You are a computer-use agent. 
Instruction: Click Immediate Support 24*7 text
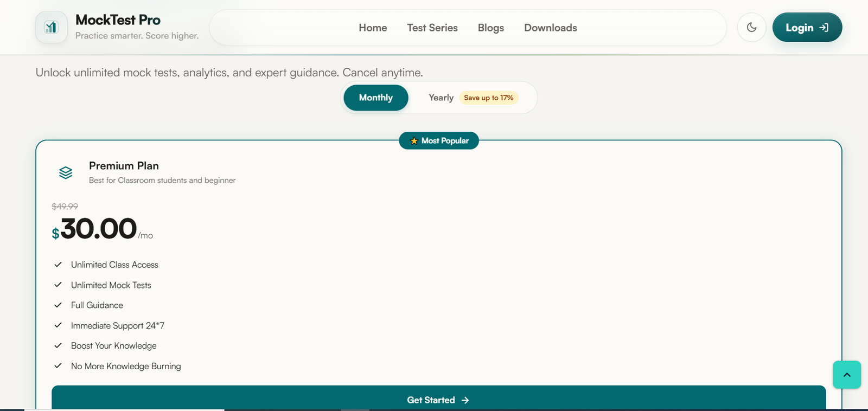click(x=118, y=326)
